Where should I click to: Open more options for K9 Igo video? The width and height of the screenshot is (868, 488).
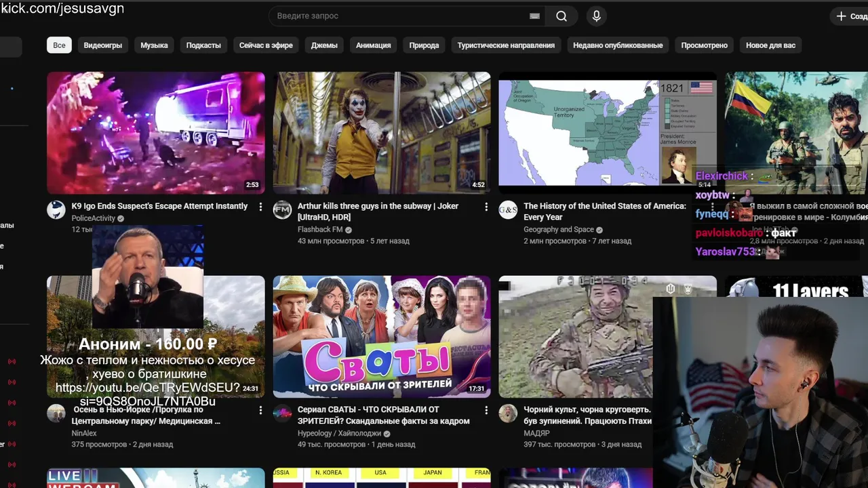click(x=260, y=207)
